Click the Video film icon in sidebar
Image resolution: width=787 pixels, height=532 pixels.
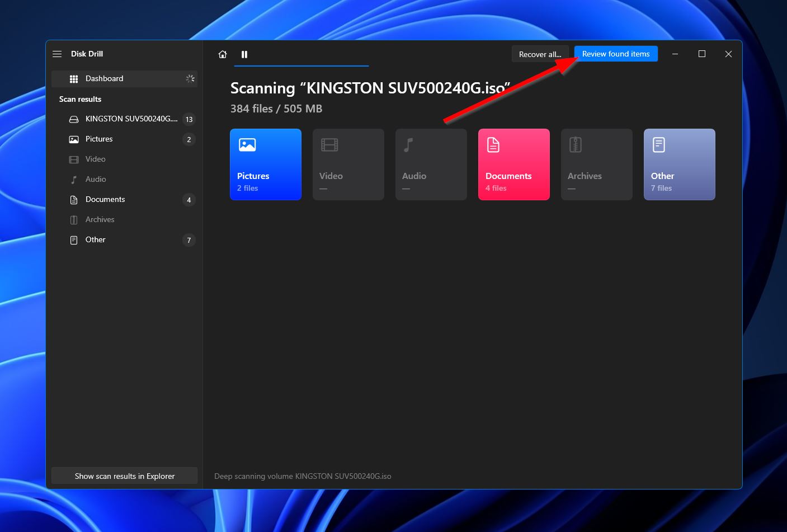(74, 159)
